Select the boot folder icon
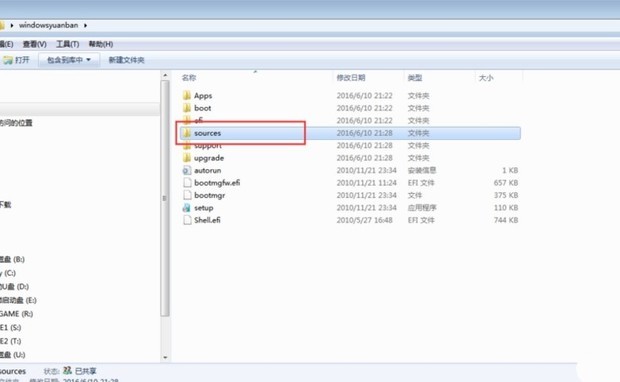The height and width of the screenshot is (382, 620). tap(187, 108)
